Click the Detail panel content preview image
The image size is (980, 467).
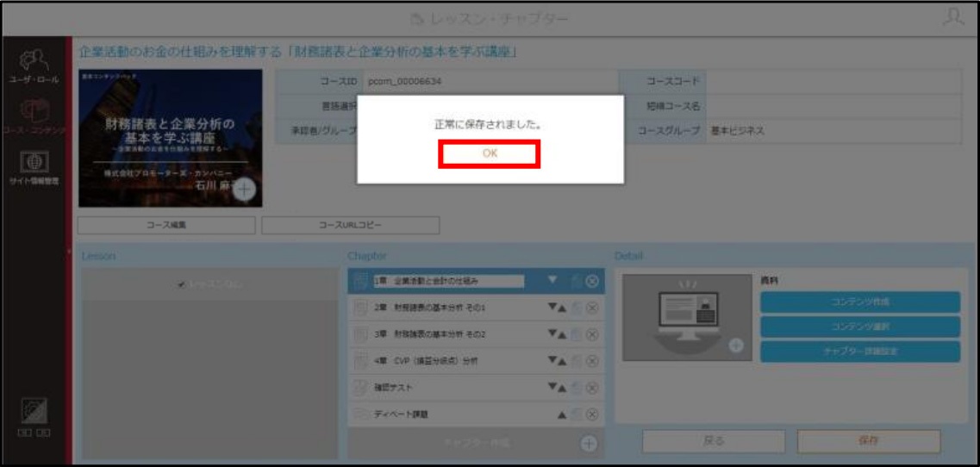point(687,318)
